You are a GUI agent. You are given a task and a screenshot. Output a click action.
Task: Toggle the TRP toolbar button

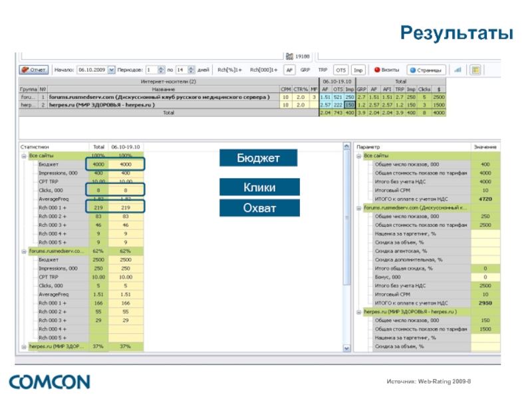pyautogui.click(x=323, y=70)
